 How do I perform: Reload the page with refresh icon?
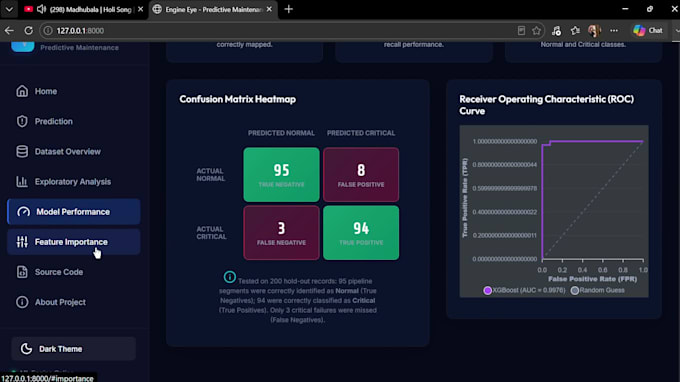click(x=29, y=30)
